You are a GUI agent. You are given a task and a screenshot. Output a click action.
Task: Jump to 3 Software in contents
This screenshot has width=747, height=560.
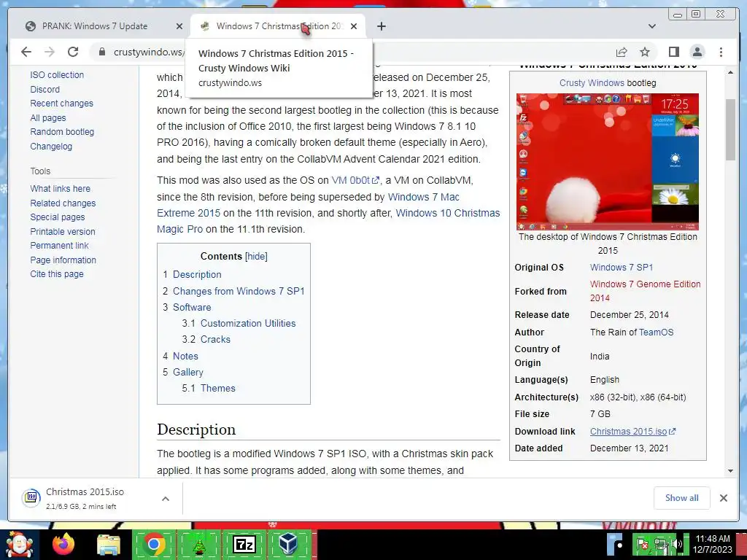[x=187, y=307]
